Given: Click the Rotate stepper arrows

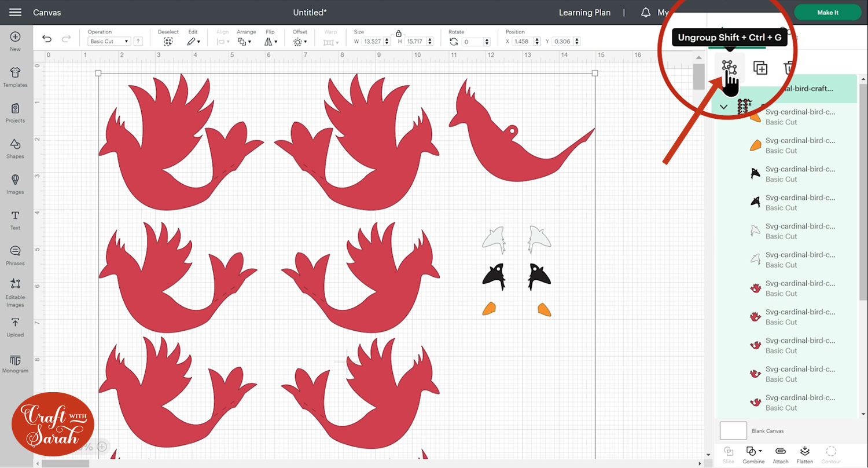Looking at the screenshot, I should point(487,42).
